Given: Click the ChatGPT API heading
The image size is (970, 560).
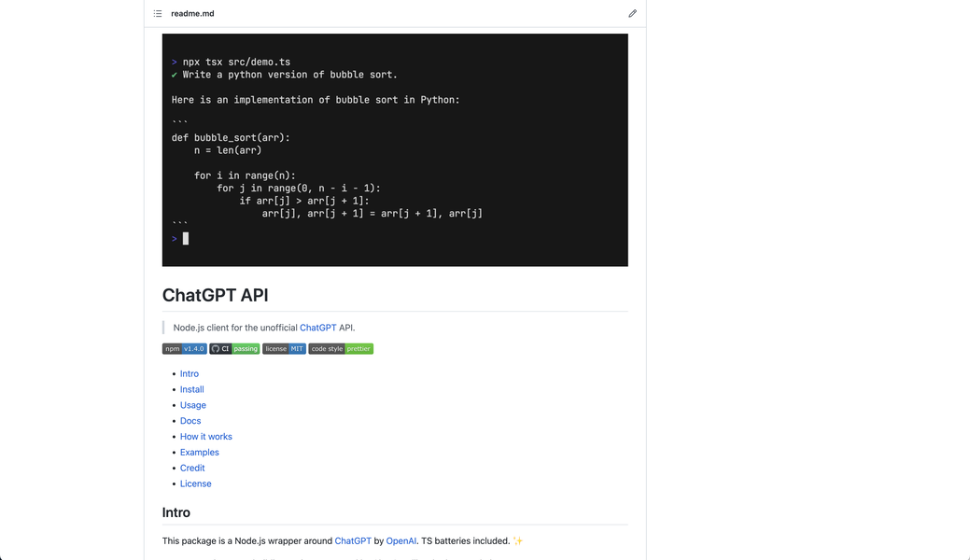Looking at the screenshot, I should (x=215, y=296).
